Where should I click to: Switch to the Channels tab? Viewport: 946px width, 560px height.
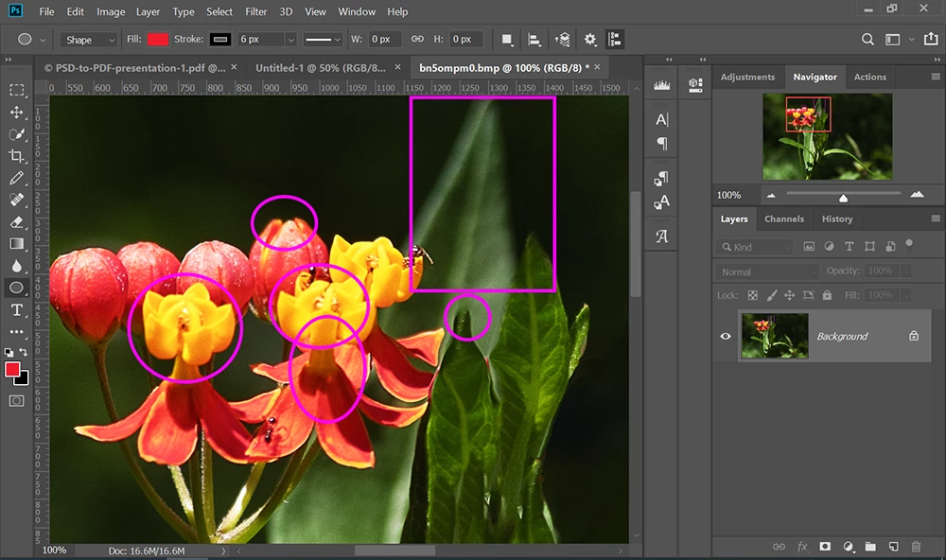[784, 219]
